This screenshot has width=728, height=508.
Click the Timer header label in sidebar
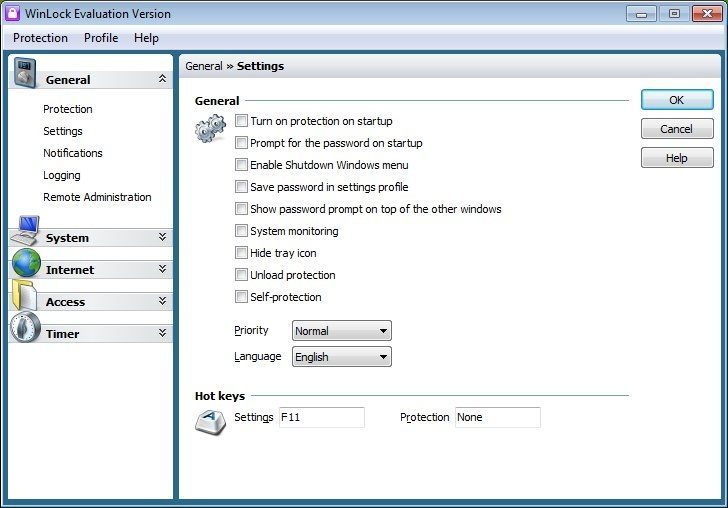click(62, 334)
